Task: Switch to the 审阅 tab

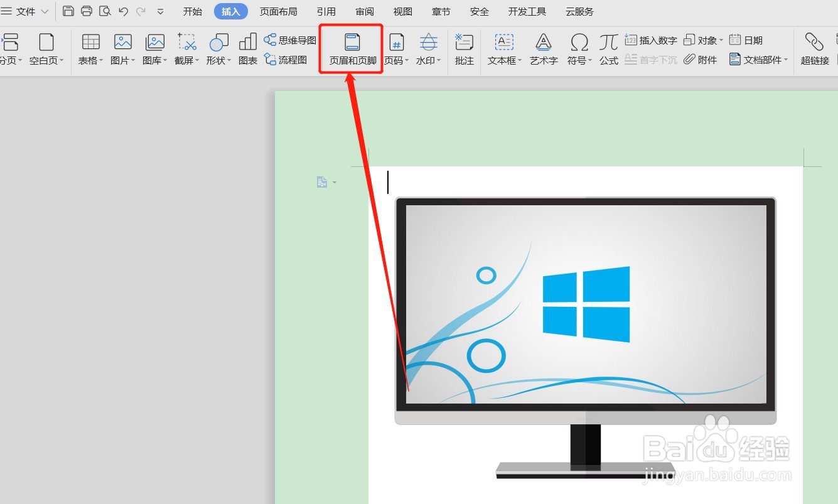Action: point(365,11)
